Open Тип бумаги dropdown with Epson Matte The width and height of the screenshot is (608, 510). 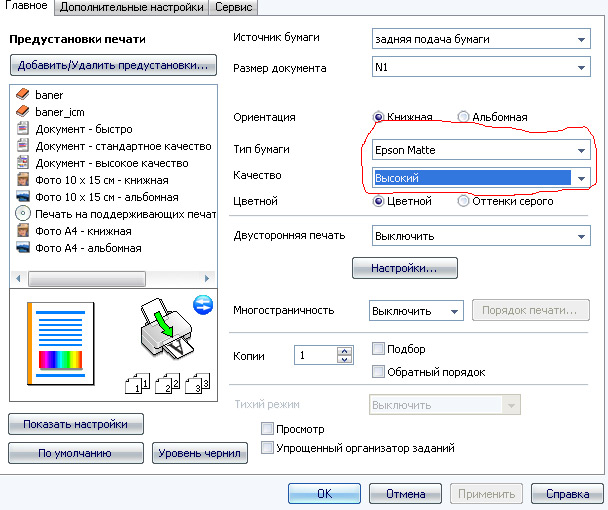481,150
